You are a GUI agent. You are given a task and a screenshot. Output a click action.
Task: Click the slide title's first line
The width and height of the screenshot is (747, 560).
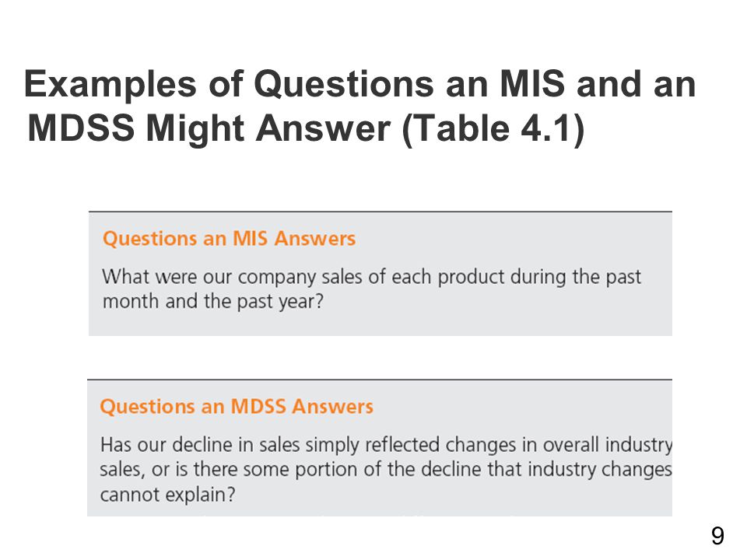(360, 85)
